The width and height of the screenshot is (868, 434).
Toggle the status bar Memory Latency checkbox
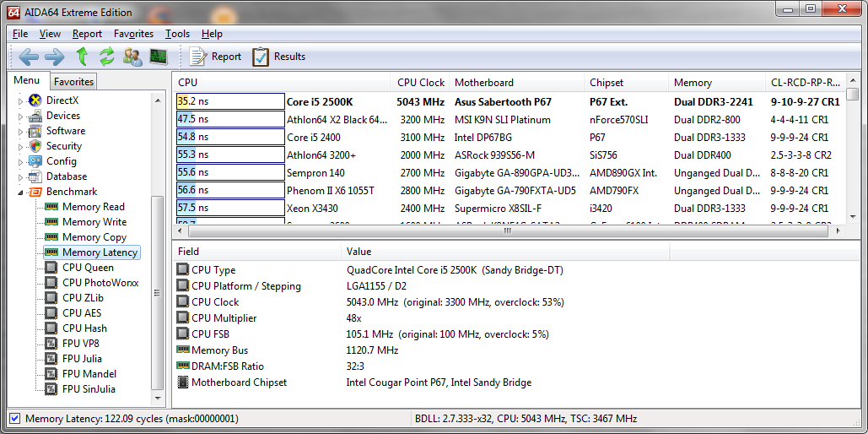(x=15, y=419)
